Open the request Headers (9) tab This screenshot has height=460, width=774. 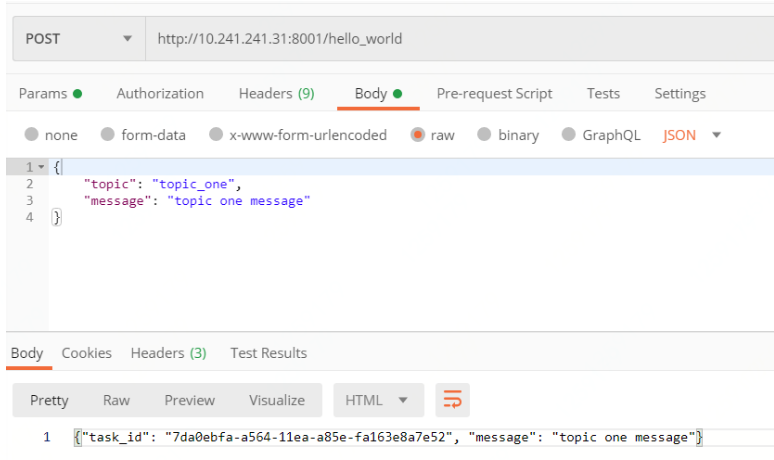coord(276,93)
